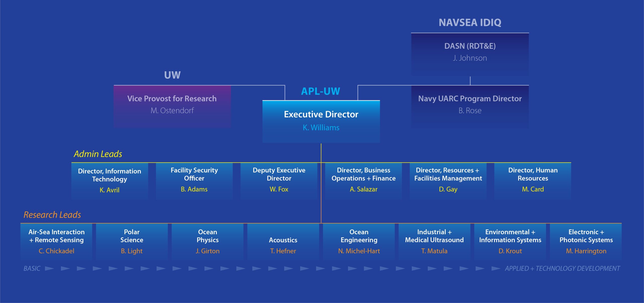The height and width of the screenshot is (303, 644).
Task: Click the UW heading text
Action: click(172, 75)
